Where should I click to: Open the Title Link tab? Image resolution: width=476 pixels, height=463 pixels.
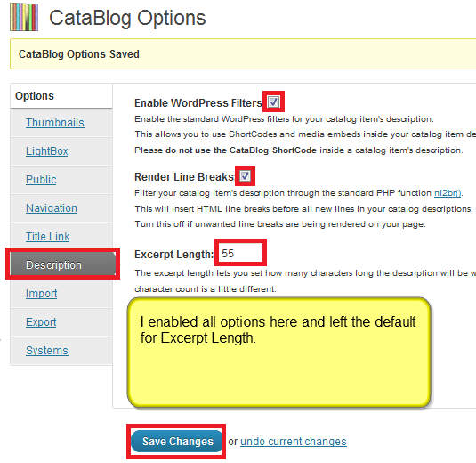point(48,237)
